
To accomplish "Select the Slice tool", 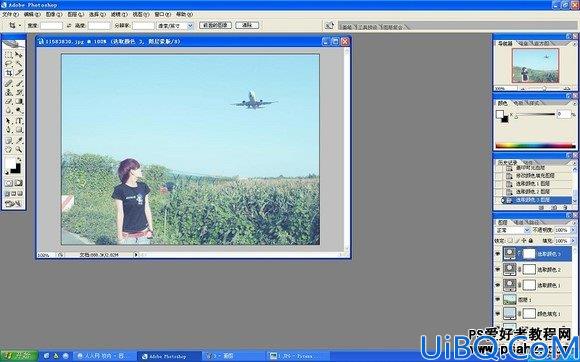I will 19,73.
